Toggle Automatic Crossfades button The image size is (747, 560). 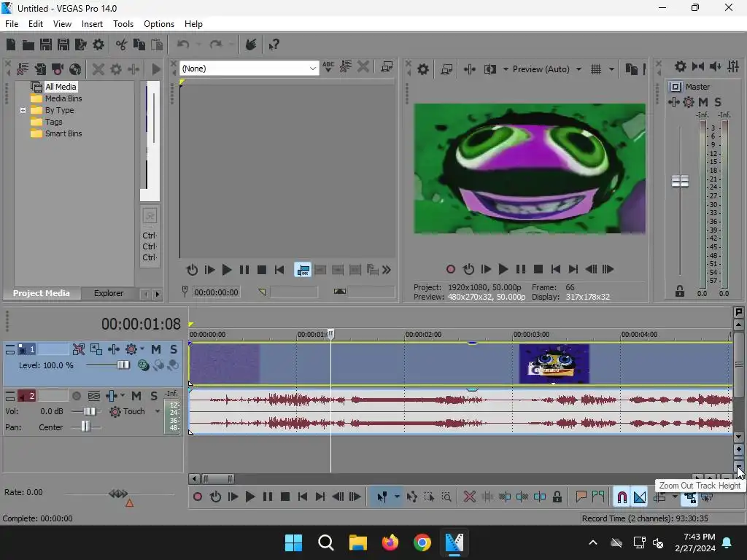640,497
